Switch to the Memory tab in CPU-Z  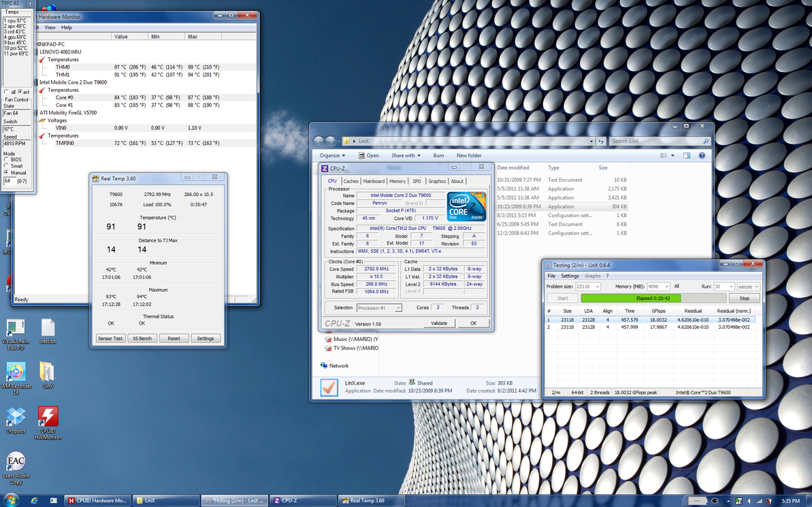(397, 181)
